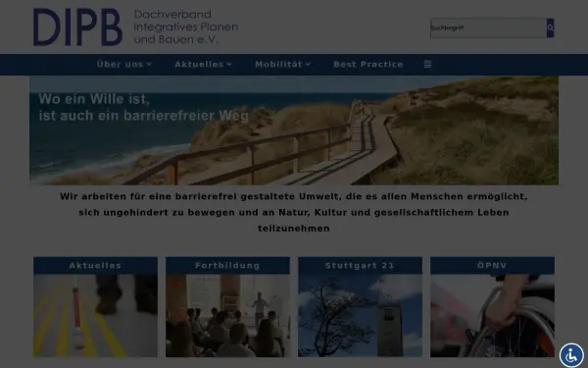Open the Fortbildung card heading

[x=227, y=266]
